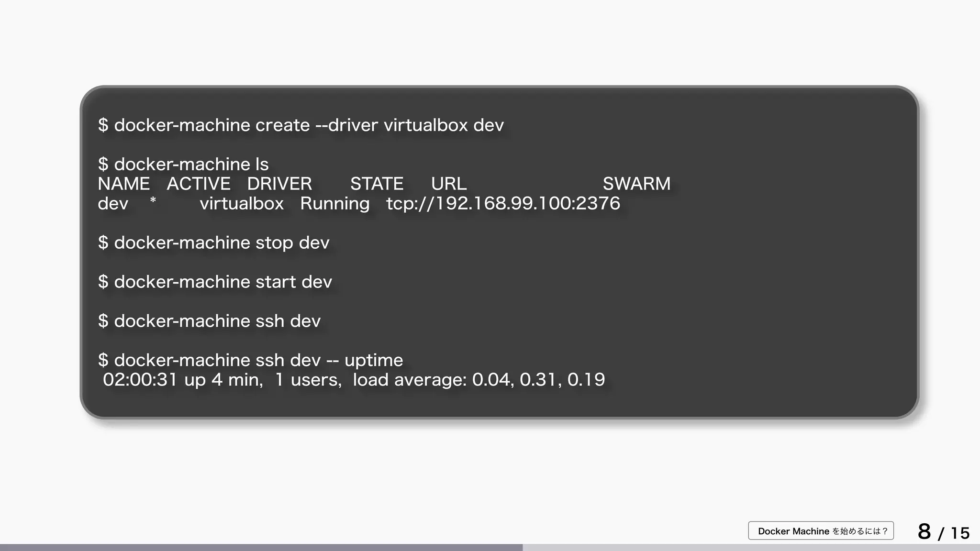Click the slide progress bar at the bottom

(x=490, y=548)
